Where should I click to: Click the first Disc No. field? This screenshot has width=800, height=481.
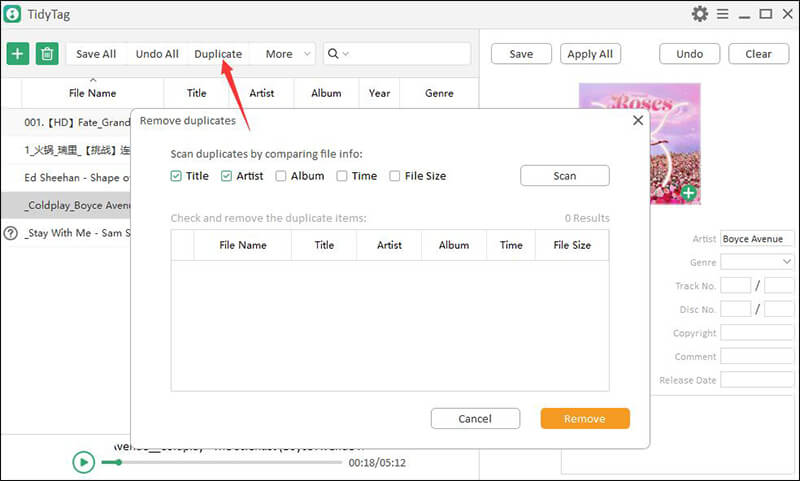pyautogui.click(x=735, y=309)
